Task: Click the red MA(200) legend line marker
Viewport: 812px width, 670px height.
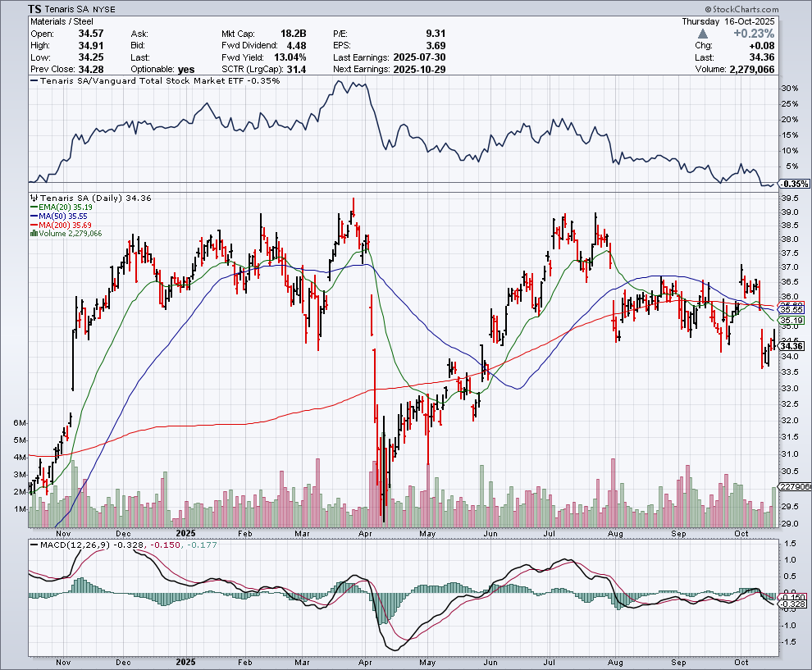Action: coord(32,226)
